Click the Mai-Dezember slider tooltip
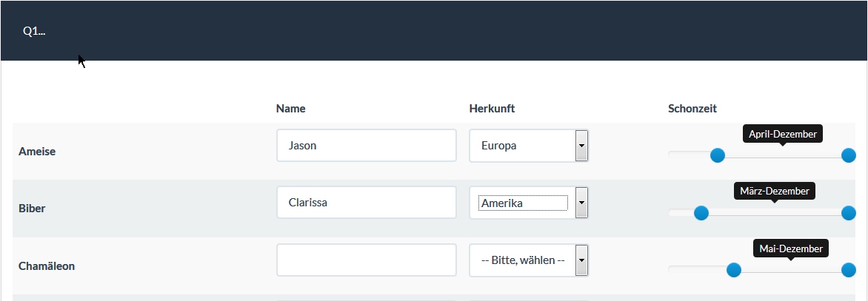Image resolution: width=868 pixels, height=301 pixels. pos(790,248)
